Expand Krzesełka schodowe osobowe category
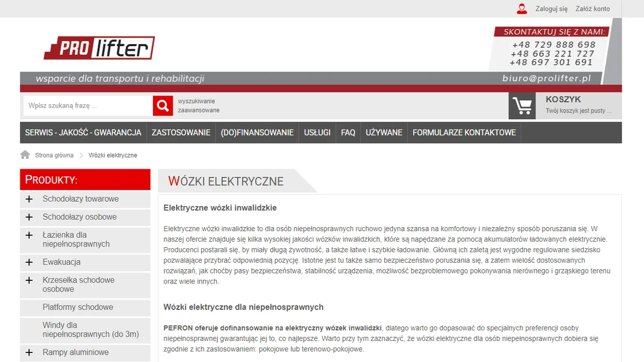Screen dimensions: 644x362 [x=29, y=280]
